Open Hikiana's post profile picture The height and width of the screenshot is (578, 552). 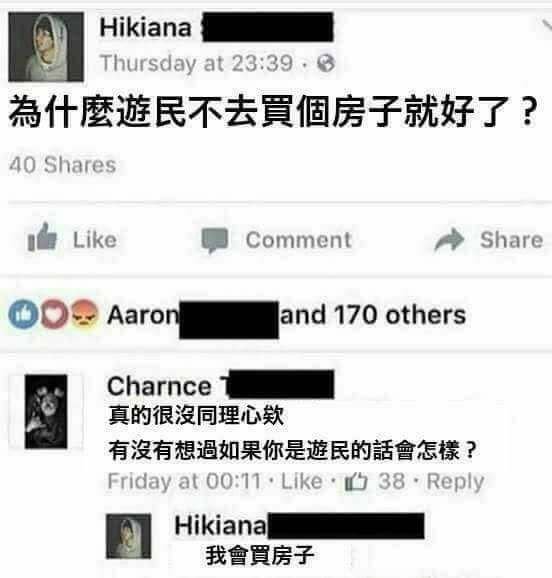tap(46, 47)
